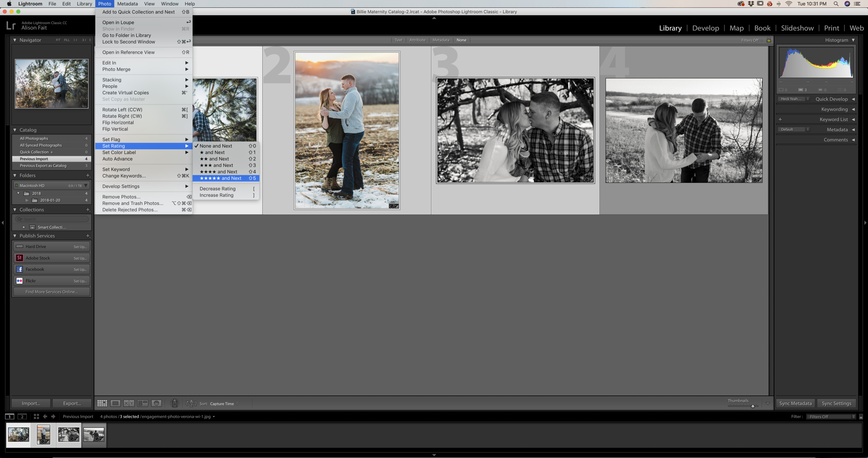
Task: Click the Flickr publish service icon
Action: pyautogui.click(x=19, y=281)
